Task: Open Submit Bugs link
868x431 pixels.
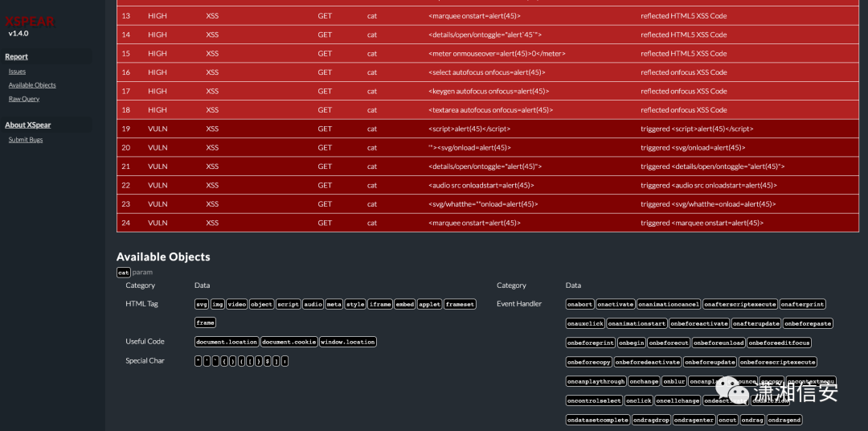Action: tap(26, 140)
